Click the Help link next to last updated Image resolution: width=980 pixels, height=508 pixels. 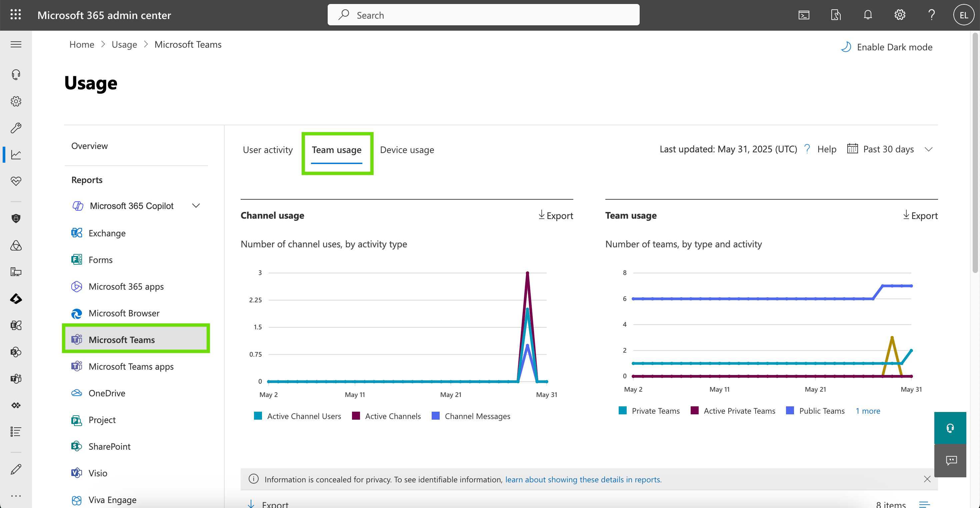[x=821, y=149]
